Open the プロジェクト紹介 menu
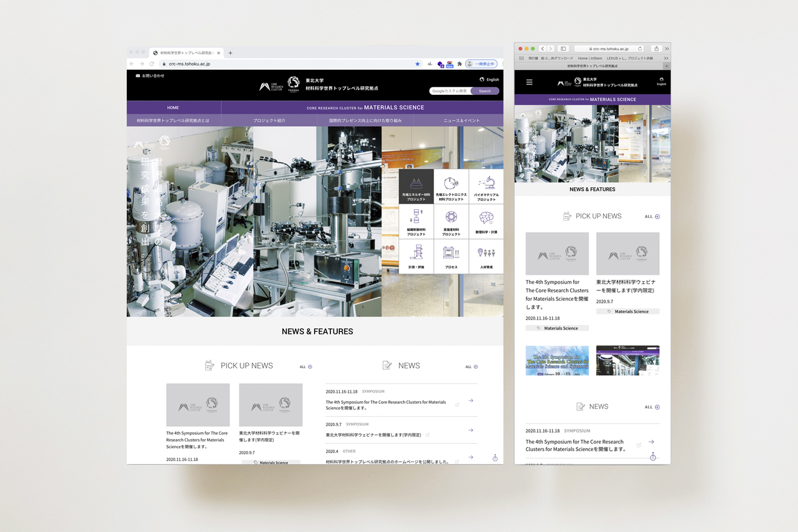798x532 pixels. [x=269, y=121]
